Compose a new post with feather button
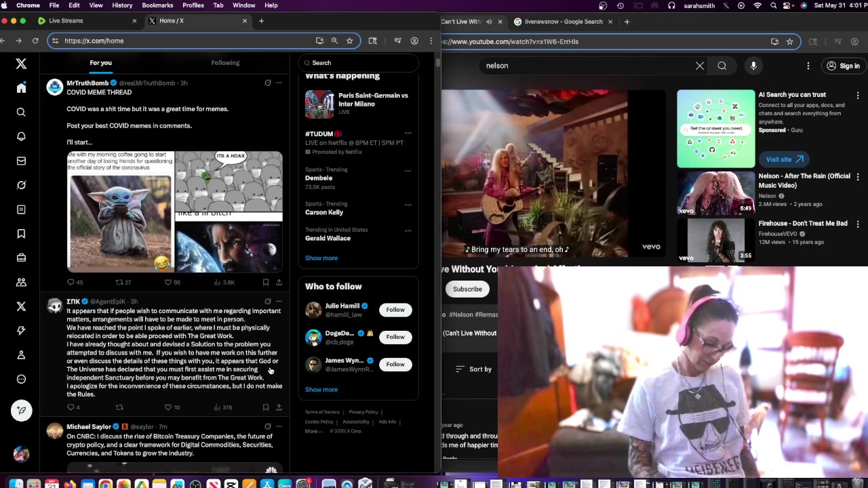 point(21,410)
